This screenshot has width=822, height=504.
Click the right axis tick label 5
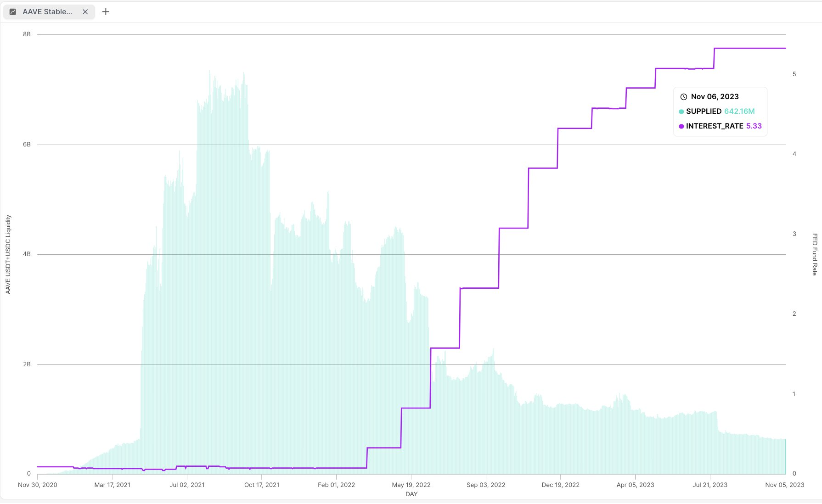pyautogui.click(x=794, y=74)
